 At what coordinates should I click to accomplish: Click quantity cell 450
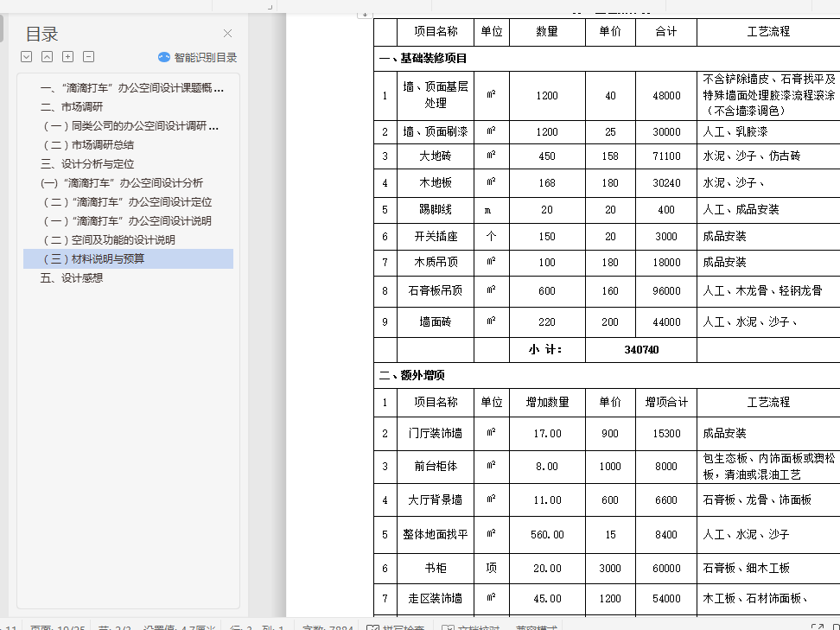(547, 156)
